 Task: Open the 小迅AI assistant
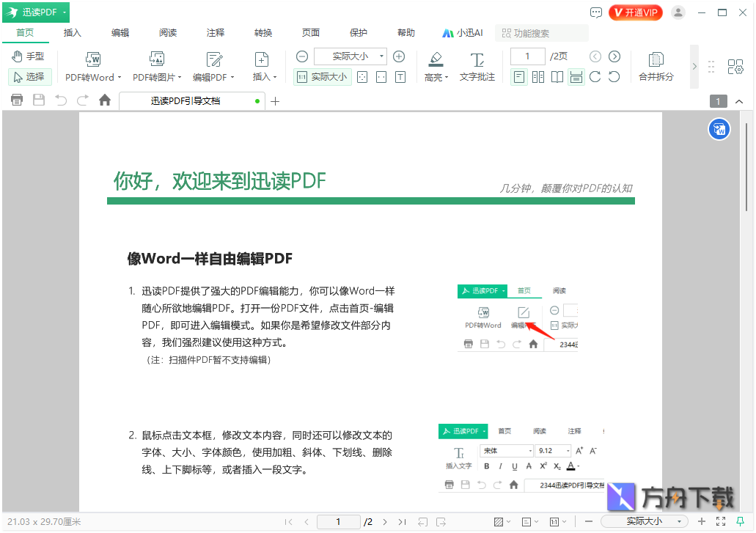(x=463, y=33)
